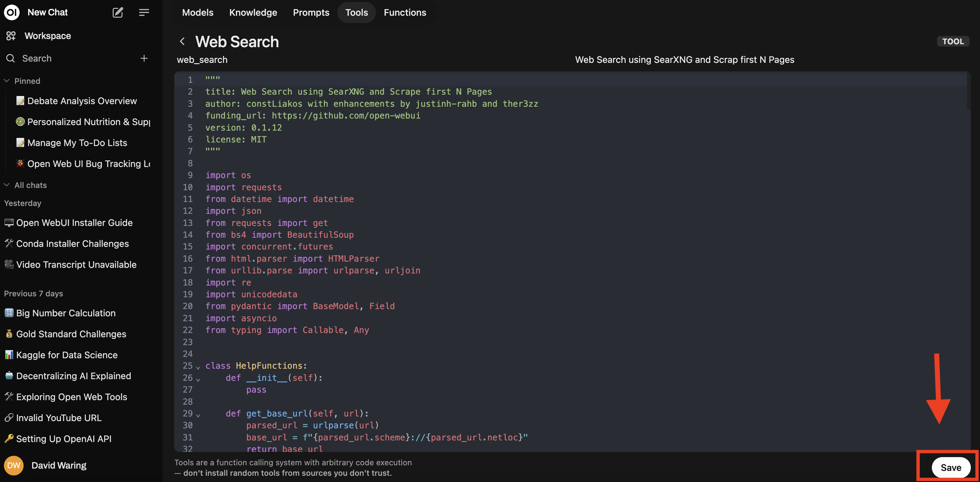The image size is (980, 482).
Task: Click the version: 0.1.12 line
Action: tap(243, 128)
